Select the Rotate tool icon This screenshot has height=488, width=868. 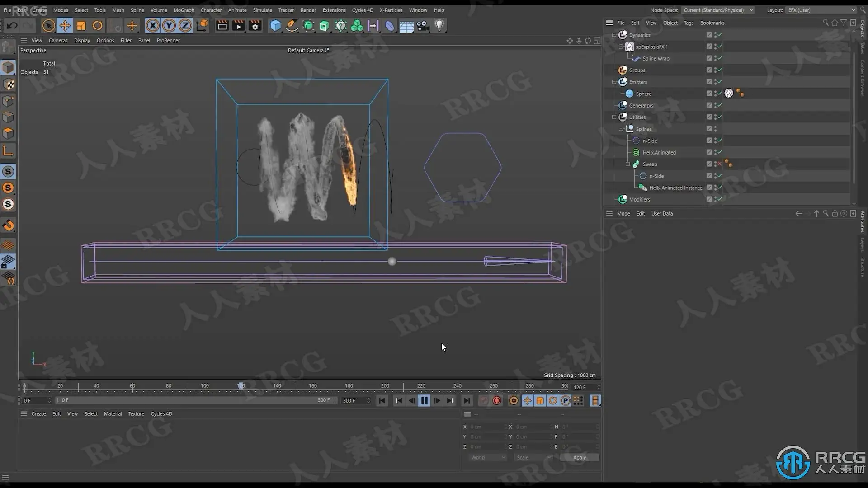click(98, 26)
